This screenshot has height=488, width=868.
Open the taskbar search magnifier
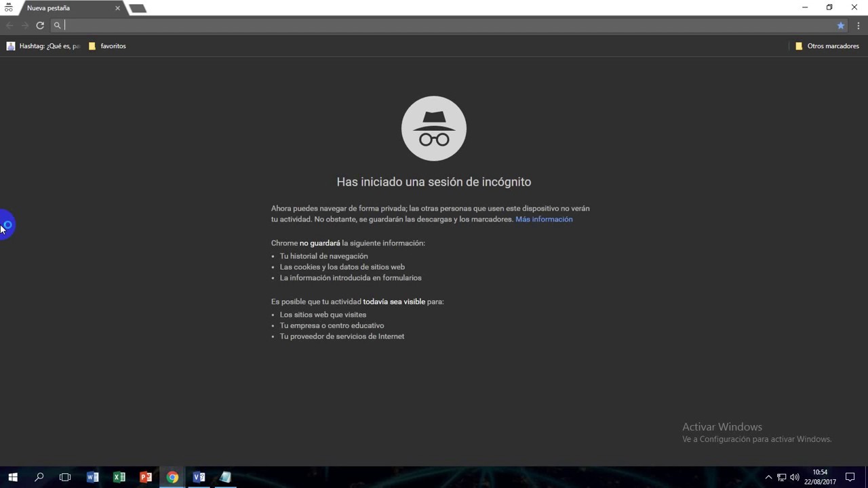(39, 477)
